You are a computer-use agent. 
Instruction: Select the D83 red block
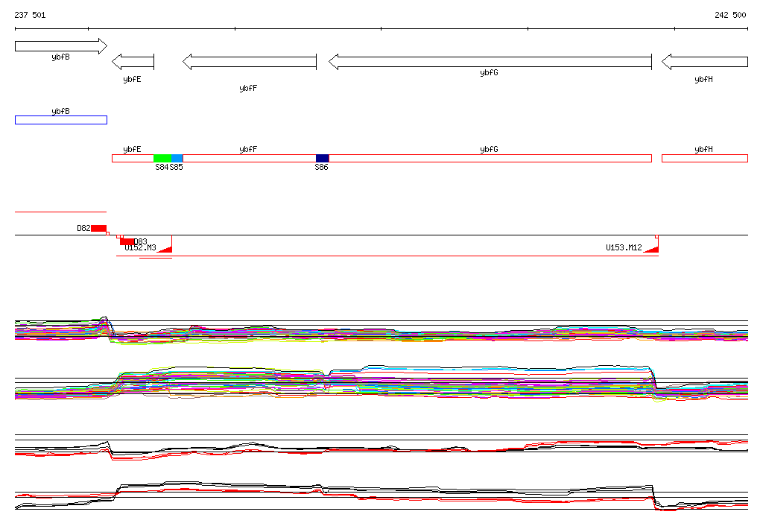pos(127,241)
